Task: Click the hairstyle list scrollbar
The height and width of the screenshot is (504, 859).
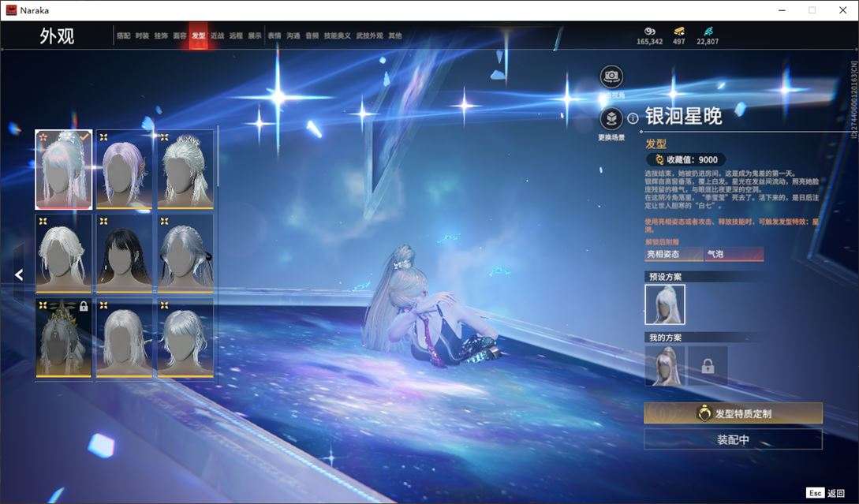Action: [x=218, y=156]
